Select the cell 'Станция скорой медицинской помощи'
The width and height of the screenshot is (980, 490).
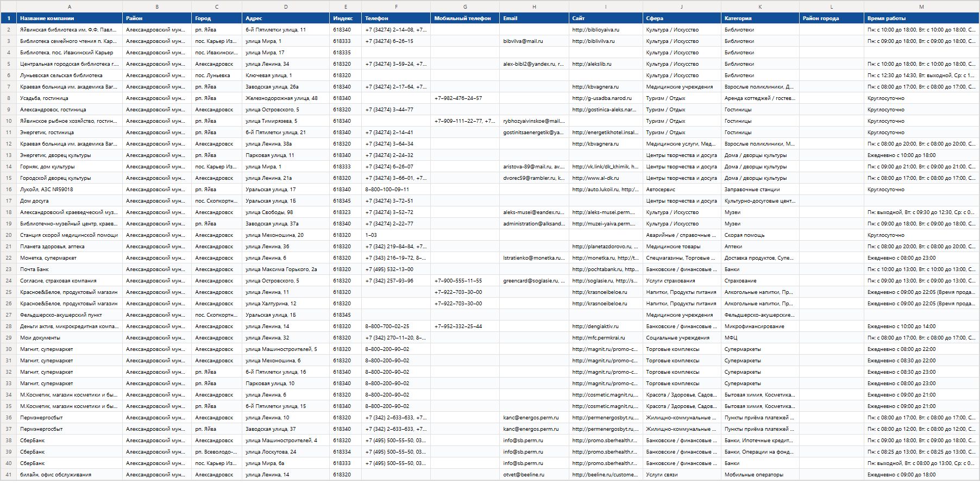pos(70,235)
